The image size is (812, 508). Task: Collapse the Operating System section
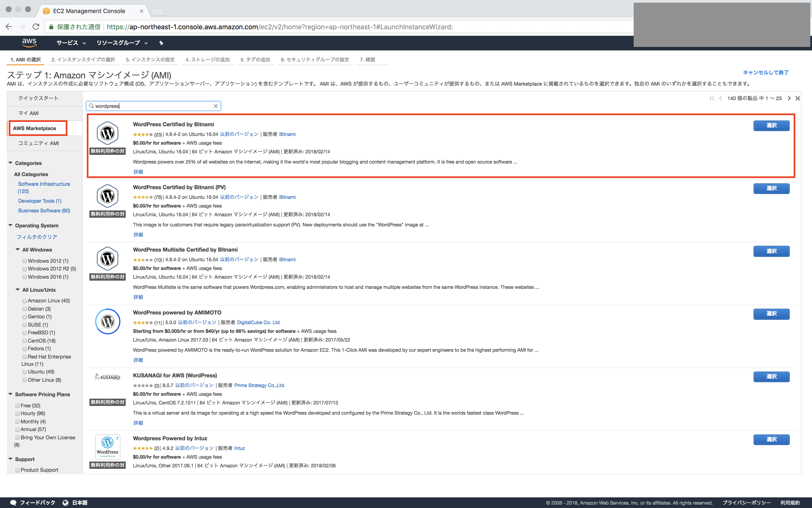click(10, 225)
